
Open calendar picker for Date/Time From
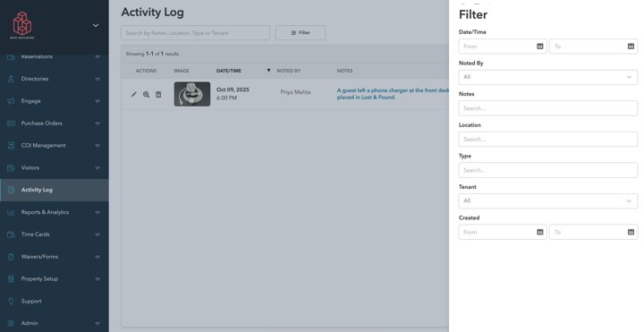[x=540, y=47]
